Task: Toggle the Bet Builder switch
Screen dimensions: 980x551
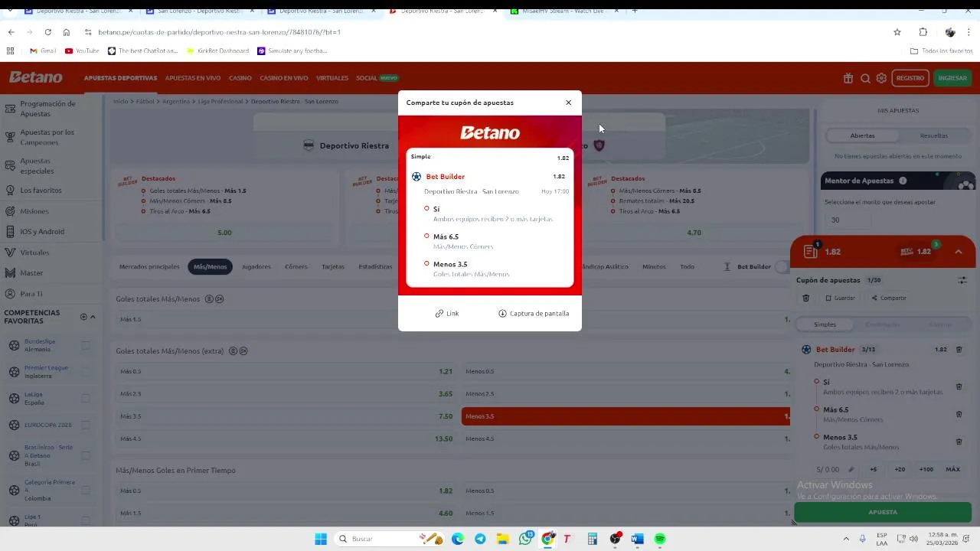Action: (x=782, y=267)
